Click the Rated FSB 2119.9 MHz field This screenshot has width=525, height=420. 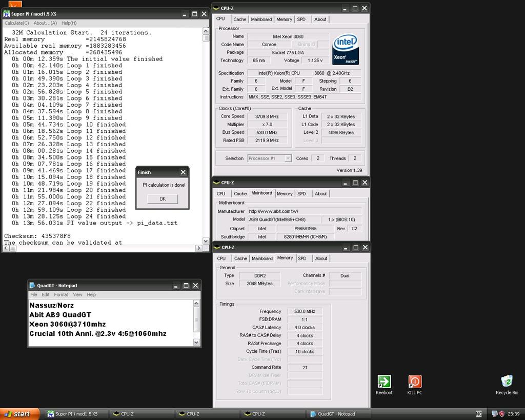tap(267, 141)
